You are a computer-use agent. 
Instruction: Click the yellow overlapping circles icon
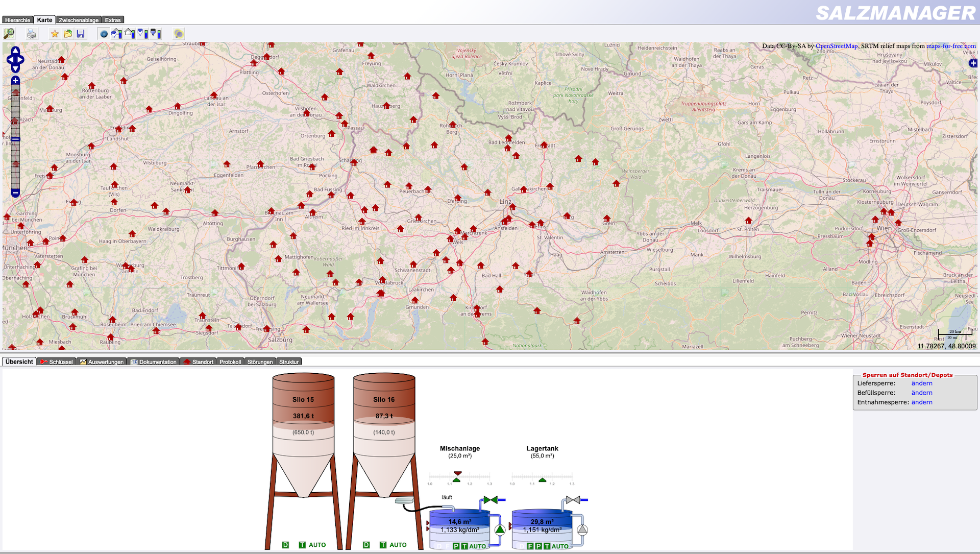178,34
